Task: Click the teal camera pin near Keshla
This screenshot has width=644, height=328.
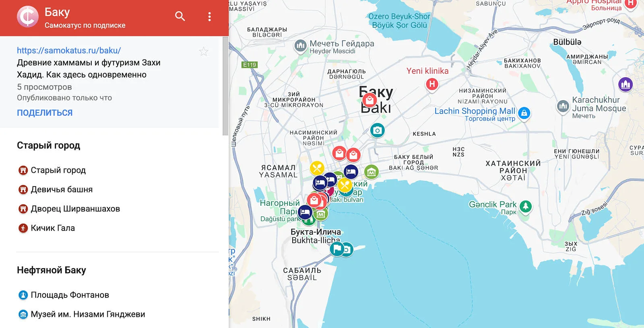Action: pyautogui.click(x=377, y=130)
